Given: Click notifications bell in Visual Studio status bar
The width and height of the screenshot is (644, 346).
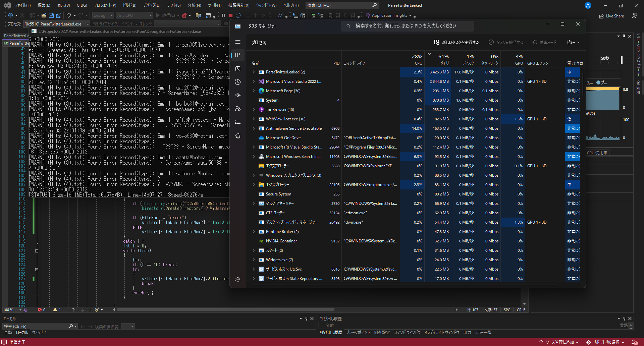Looking at the screenshot, I should [634, 342].
